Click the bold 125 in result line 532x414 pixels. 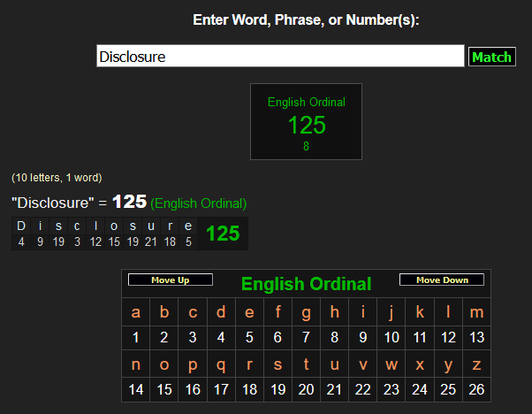click(129, 203)
